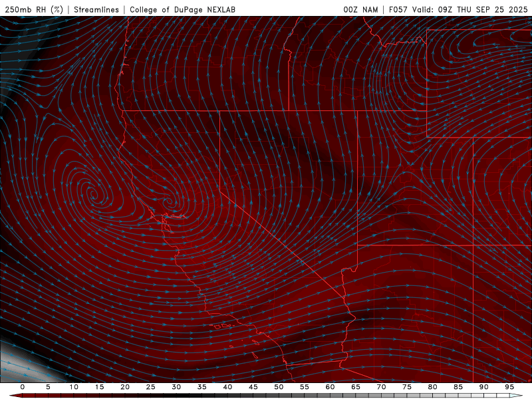The width and height of the screenshot is (532, 399).
Task: Click the "Streamlines" label in header
Action: point(96,9)
